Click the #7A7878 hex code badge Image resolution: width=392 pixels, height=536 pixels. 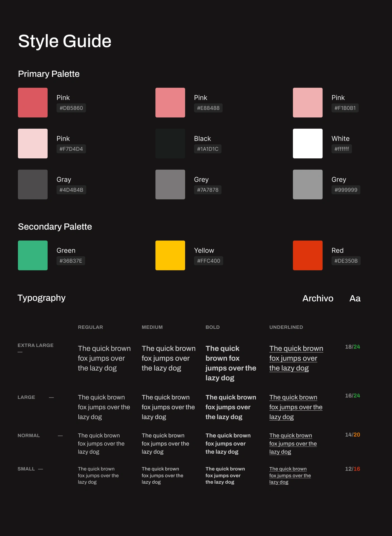coord(207,190)
